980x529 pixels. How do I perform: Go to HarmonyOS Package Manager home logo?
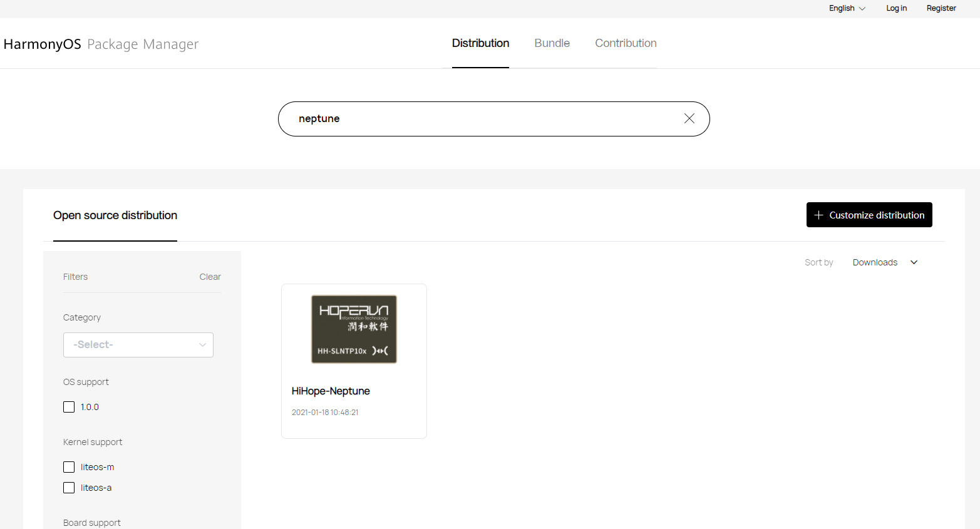coord(101,44)
